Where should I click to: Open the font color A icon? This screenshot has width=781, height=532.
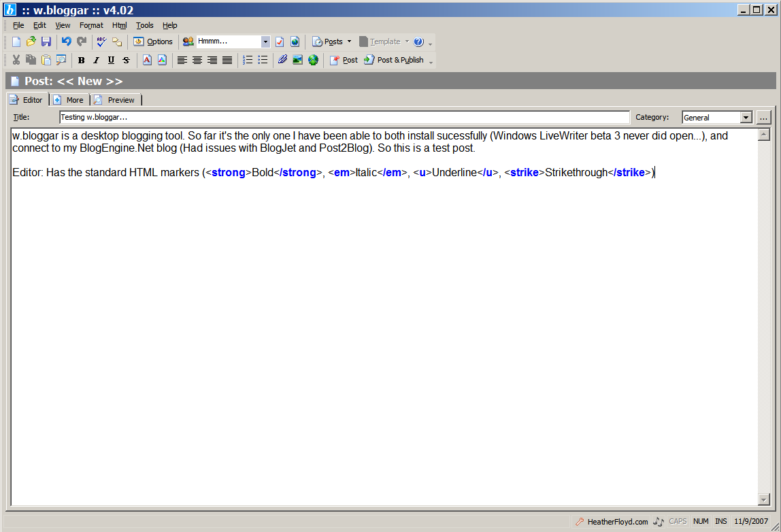point(147,61)
